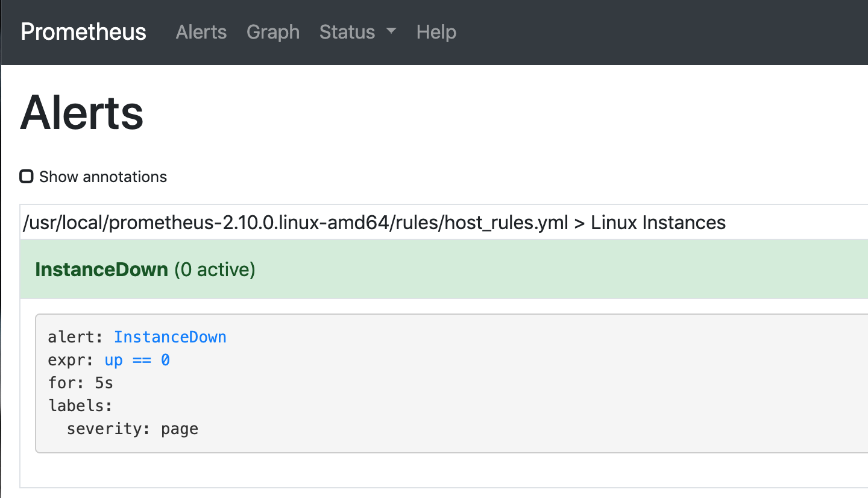The width and height of the screenshot is (868, 498).
Task: Select the 'severity: page' label line
Action: (133, 429)
